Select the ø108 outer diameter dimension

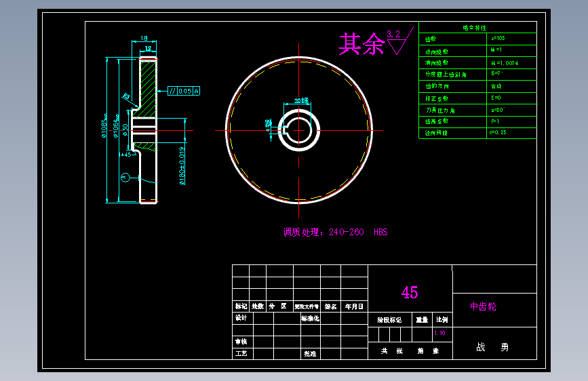[104, 127]
